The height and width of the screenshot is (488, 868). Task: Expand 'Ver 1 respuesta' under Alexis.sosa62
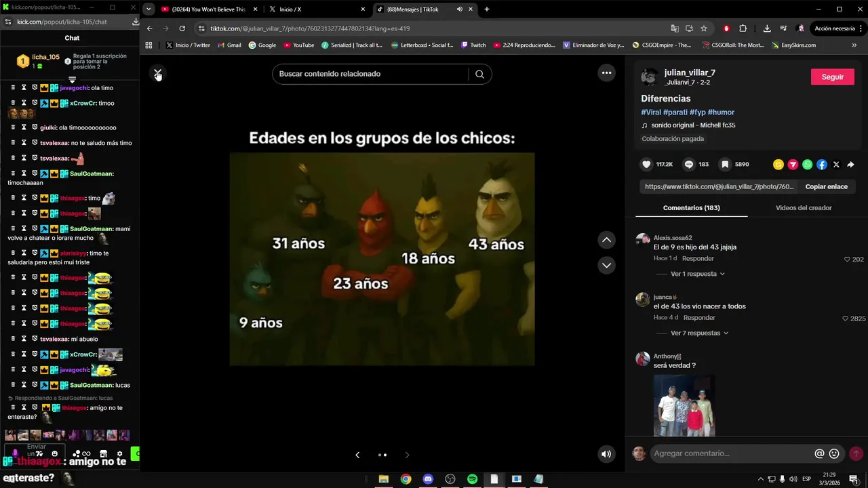coord(697,274)
